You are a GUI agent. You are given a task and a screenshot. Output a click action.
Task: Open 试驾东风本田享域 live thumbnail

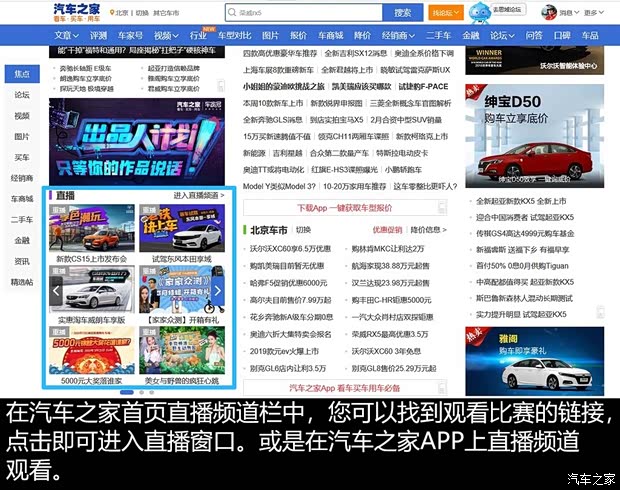[x=182, y=228]
